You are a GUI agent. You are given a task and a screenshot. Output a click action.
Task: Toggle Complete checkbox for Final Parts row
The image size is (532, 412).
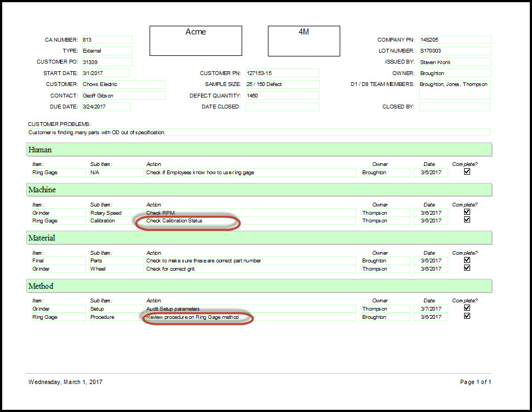[x=467, y=260]
